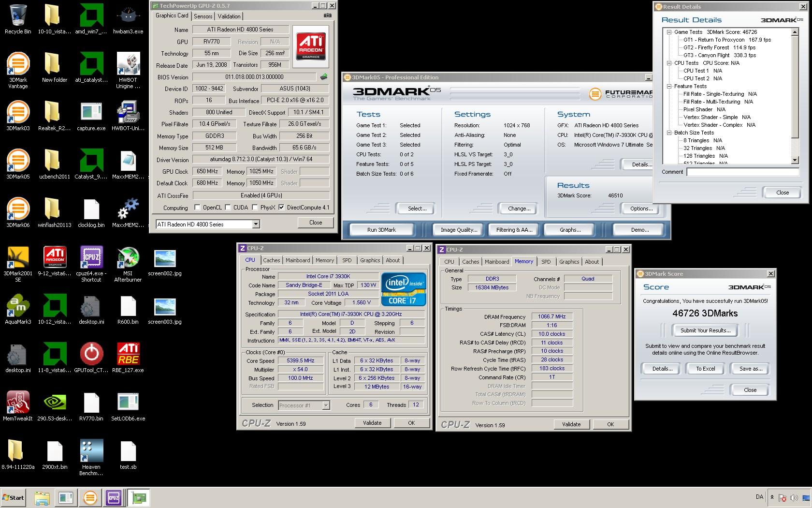Viewport: 812px width, 508px height.
Task: Click Run 3DMark button
Action: [381, 230]
